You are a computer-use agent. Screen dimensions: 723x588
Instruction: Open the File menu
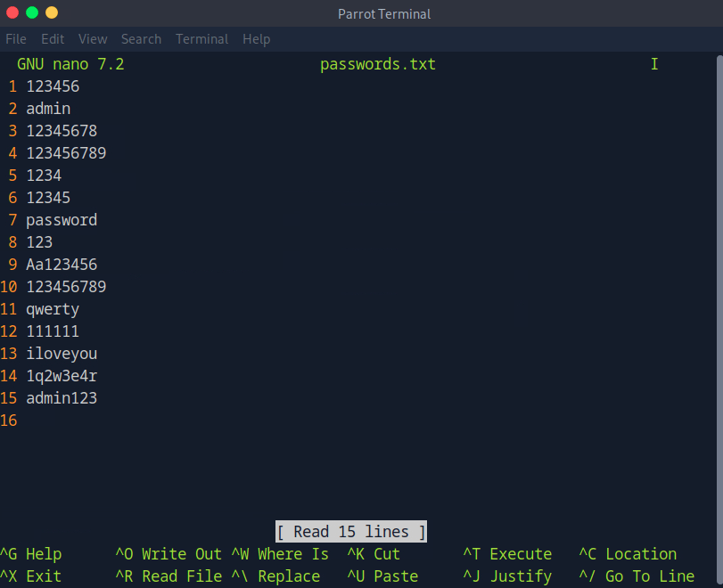16,39
